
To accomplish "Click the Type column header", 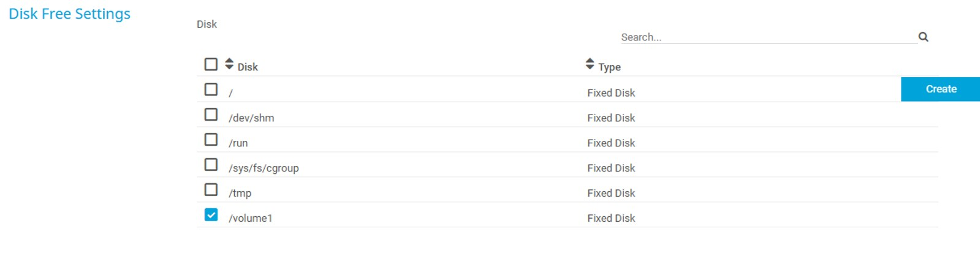I will point(609,67).
